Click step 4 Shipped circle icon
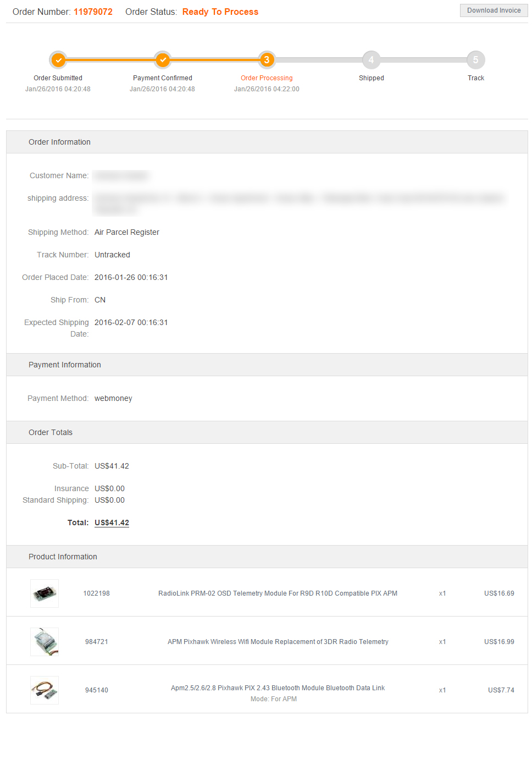 pyautogui.click(x=371, y=60)
